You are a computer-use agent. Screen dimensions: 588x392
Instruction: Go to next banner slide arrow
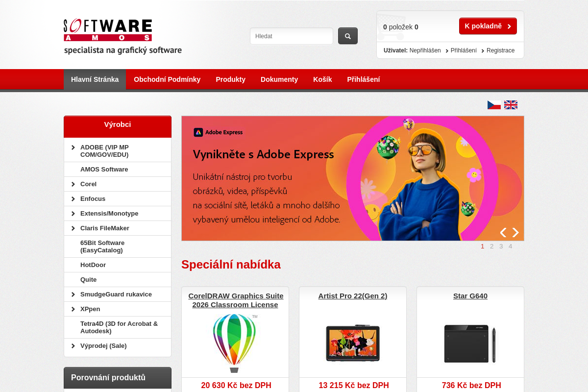515,232
